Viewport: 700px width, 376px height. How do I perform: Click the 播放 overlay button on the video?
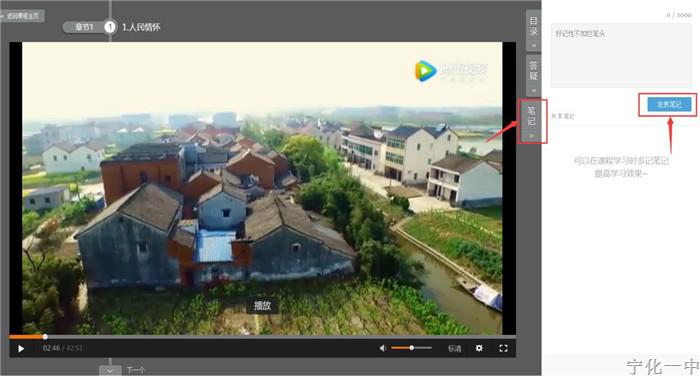(262, 306)
